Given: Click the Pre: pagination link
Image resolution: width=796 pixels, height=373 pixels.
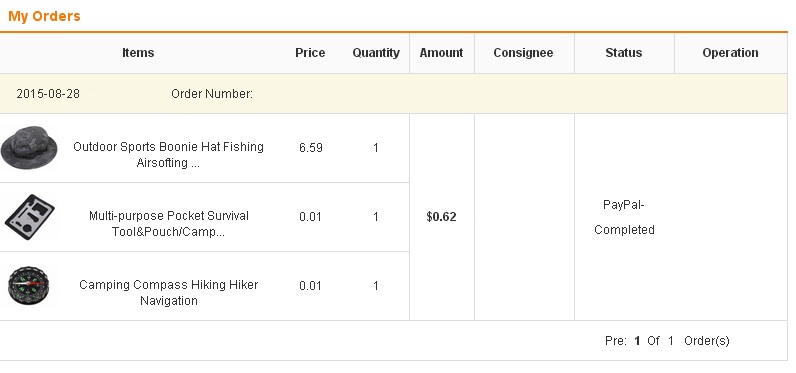Looking at the screenshot, I should (x=616, y=341).
